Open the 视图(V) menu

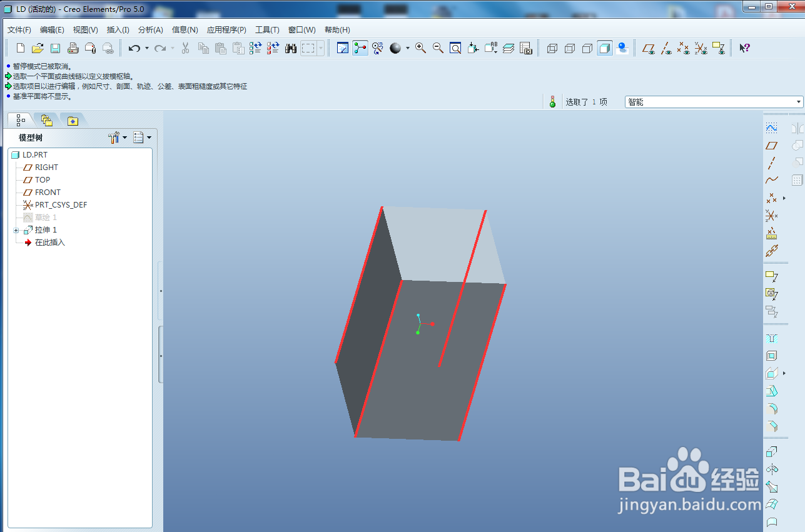point(86,30)
